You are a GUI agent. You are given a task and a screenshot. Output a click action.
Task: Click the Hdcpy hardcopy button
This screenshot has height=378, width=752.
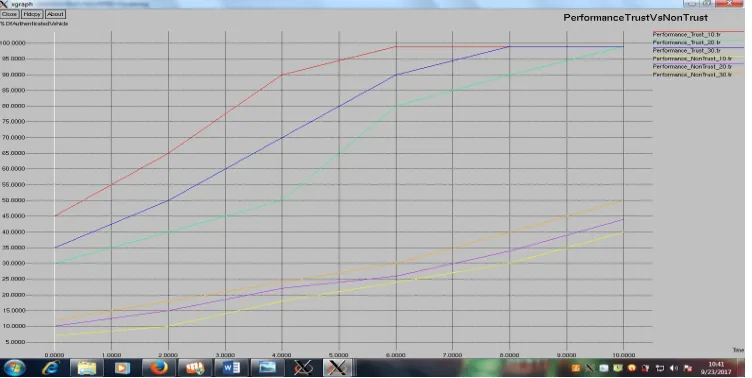click(32, 14)
